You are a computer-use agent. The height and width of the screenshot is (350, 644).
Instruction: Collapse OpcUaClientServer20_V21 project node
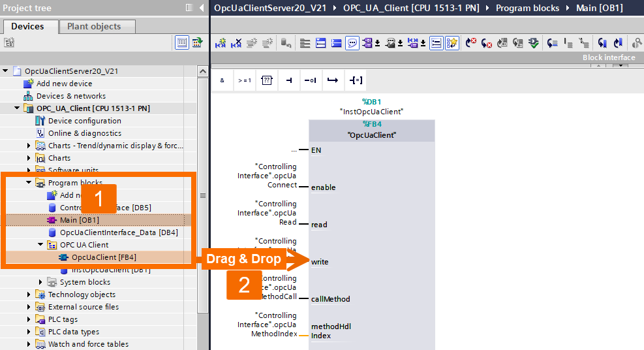click(x=5, y=71)
